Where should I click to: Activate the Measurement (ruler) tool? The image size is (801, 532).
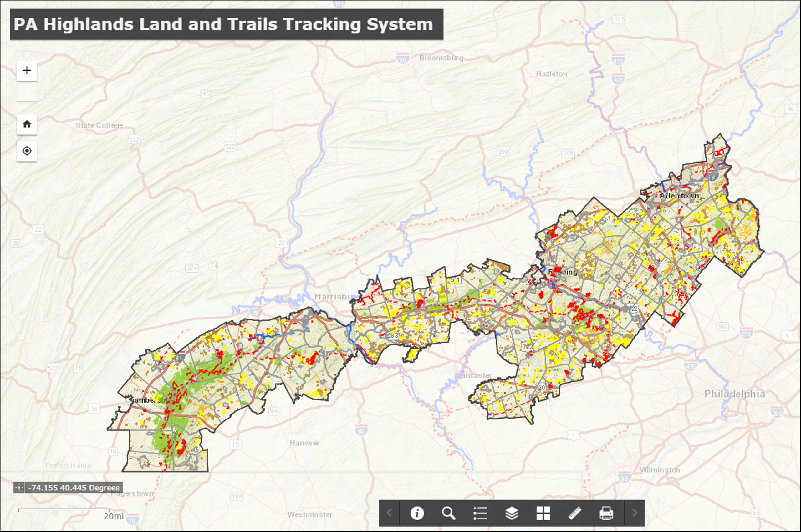pos(575,513)
